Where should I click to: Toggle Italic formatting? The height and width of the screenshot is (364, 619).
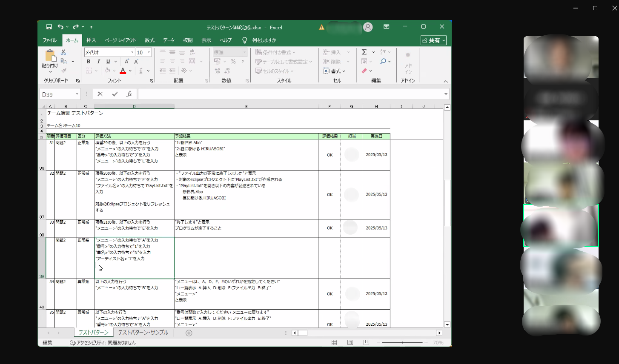tap(98, 62)
